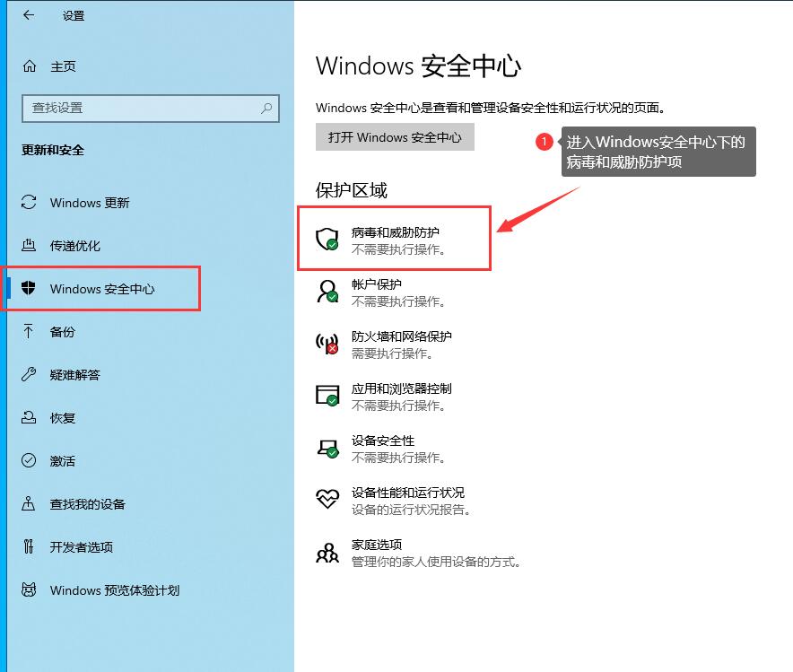This screenshot has width=793, height=672.
Task: Open 备份 backup settings page
Action: click(x=62, y=332)
